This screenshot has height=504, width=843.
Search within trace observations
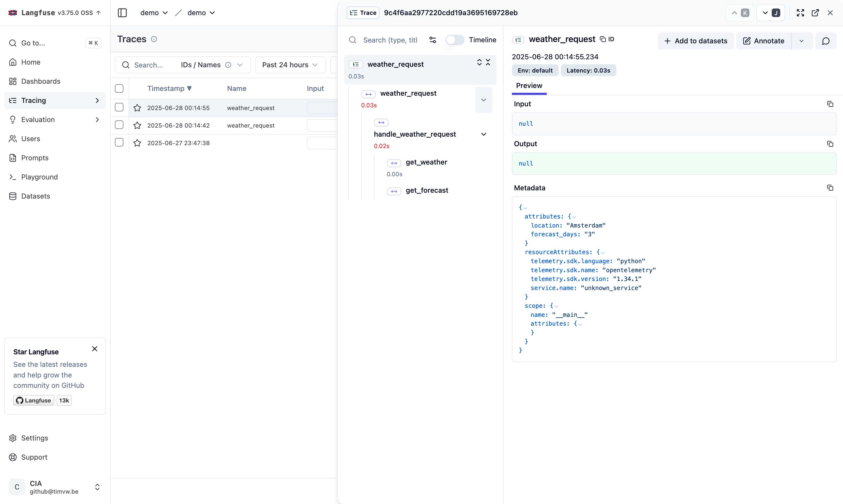(390, 40)
